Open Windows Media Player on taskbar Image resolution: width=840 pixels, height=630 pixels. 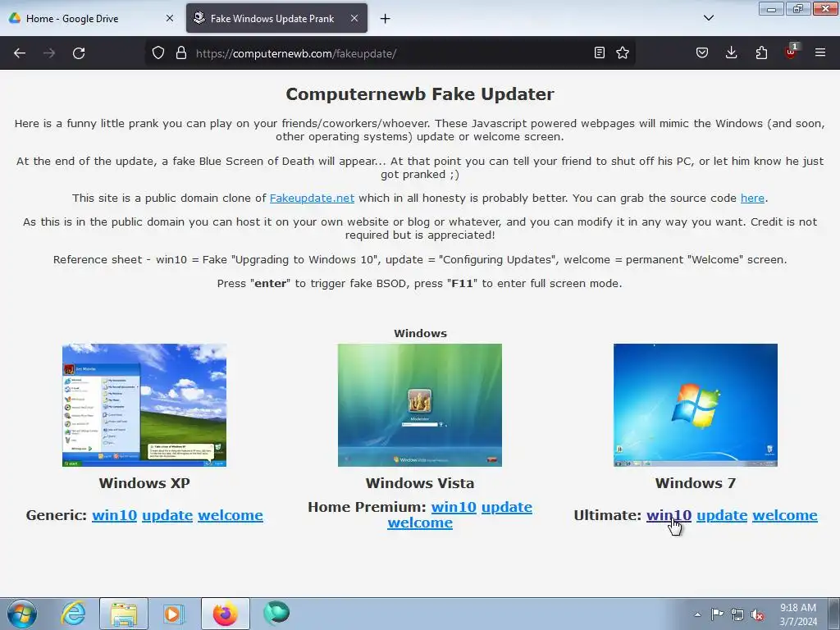point(174,614)
